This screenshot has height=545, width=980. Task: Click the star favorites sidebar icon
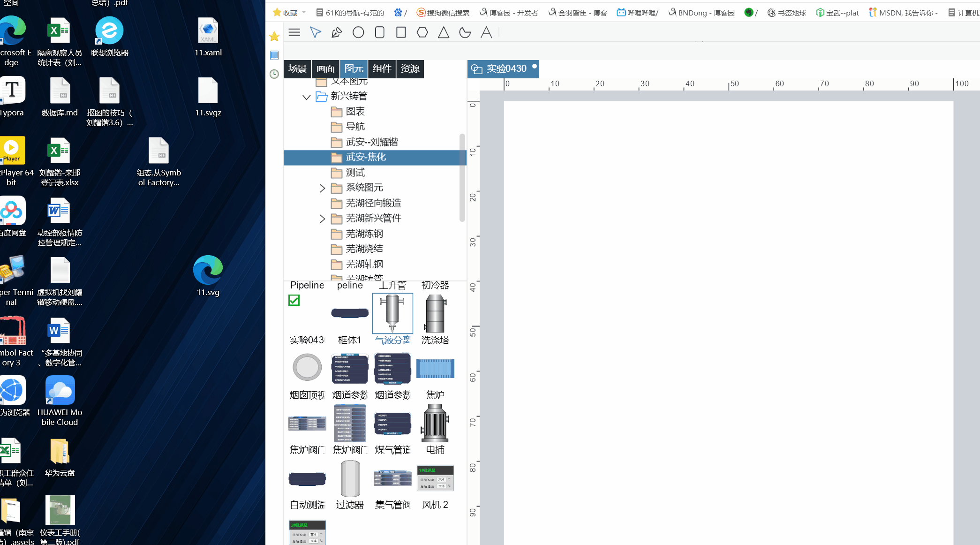274,37
